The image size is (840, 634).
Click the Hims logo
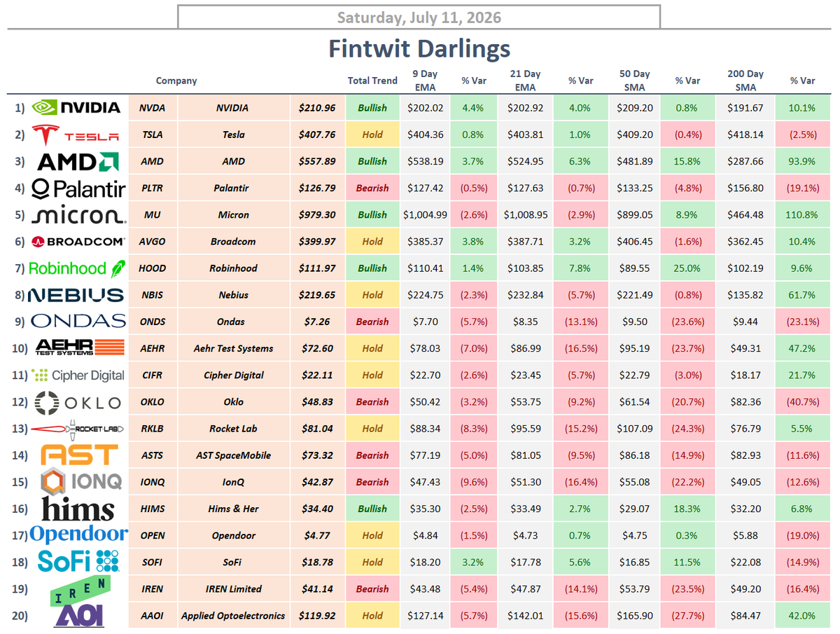point(78,509)
